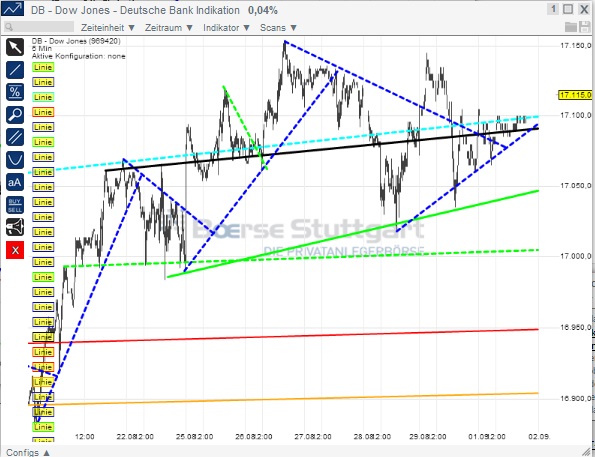Select the percent retracement tool
The height and width of the screenshot is (457, 595).
pos(15,92)
